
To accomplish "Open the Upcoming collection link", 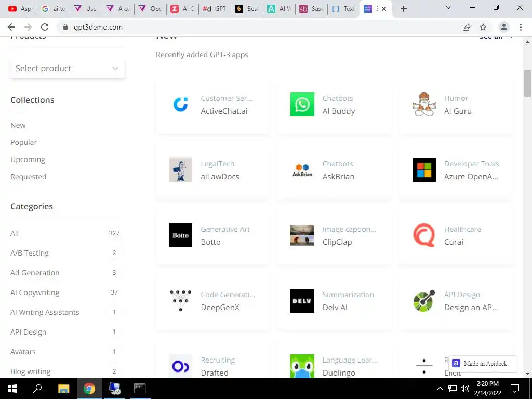I will click(x=28, y=159).
